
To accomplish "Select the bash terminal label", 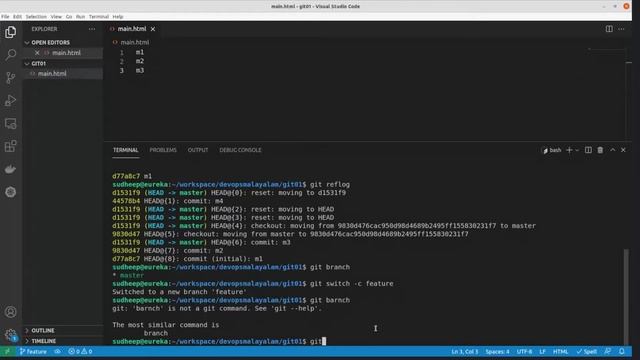I will click(x=552, y=150).
